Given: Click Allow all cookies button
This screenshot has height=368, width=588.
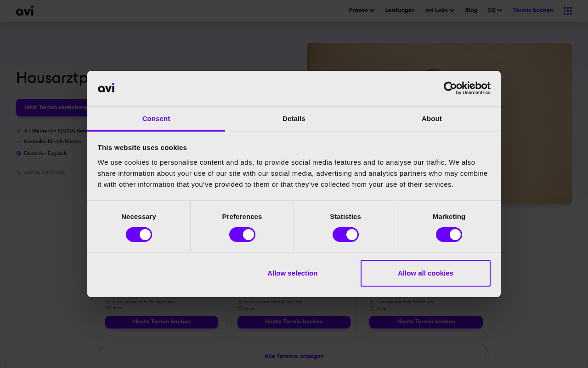Looking at the screenshot, I should coord(425,273).
